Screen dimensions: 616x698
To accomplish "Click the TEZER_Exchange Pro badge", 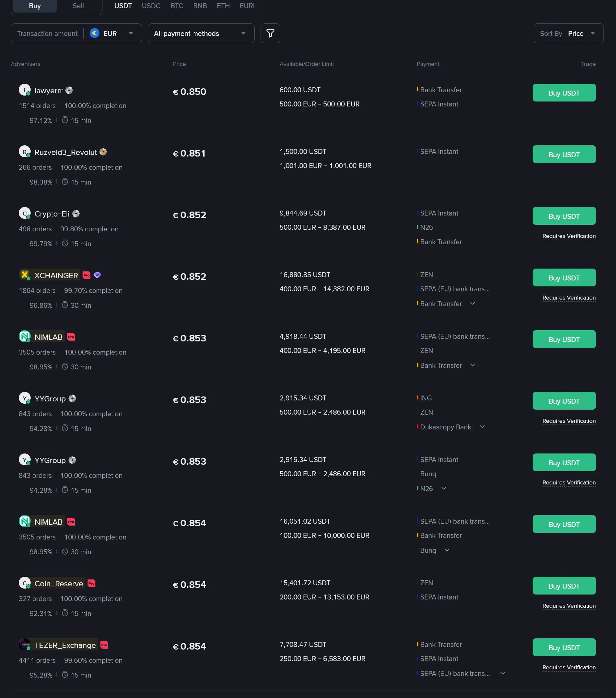I will (x=104, y=645).
